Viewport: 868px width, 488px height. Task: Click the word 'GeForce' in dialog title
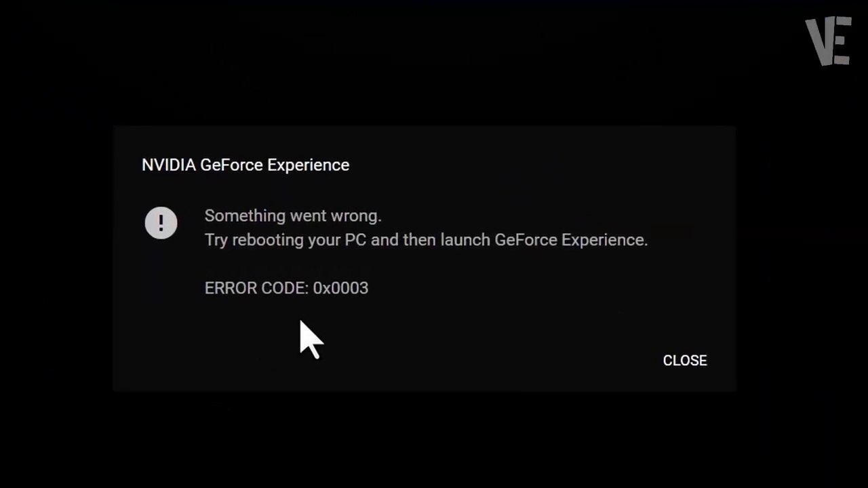[231, 165]
